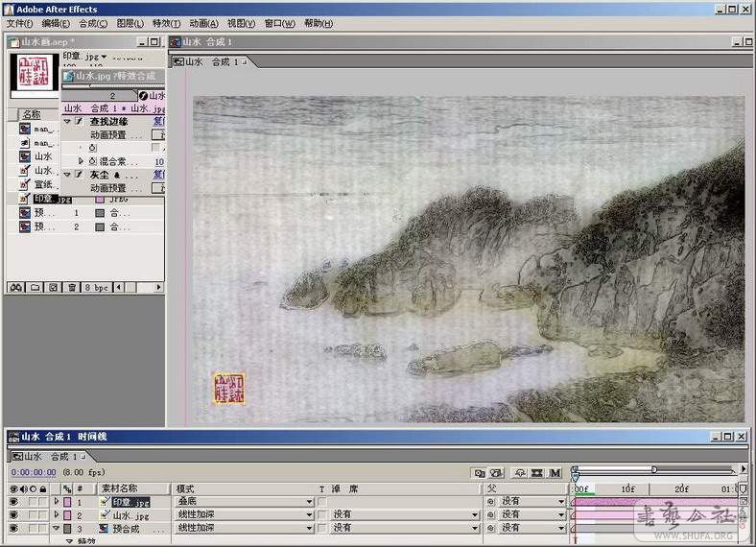Screen dimensions: 756x547
Task: Open the 特效(T) menu
Action: pyautogui.click(x=166, y=23)
